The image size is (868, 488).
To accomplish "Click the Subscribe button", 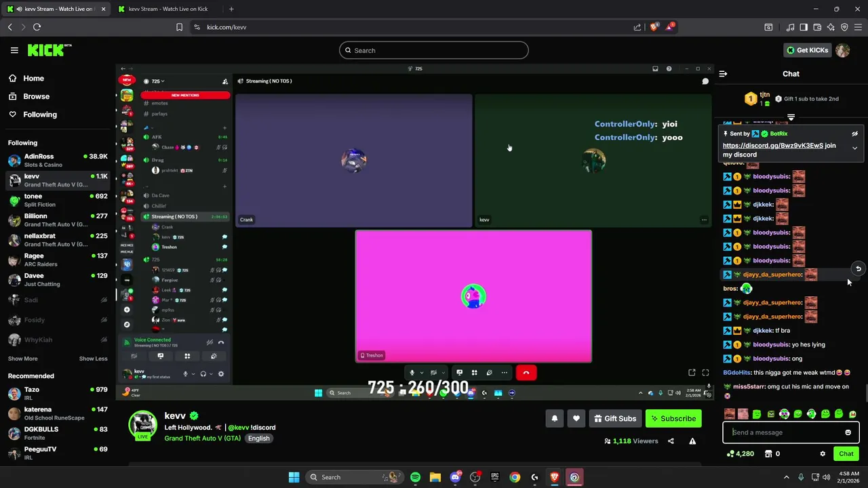I will [x=673, y=419].
